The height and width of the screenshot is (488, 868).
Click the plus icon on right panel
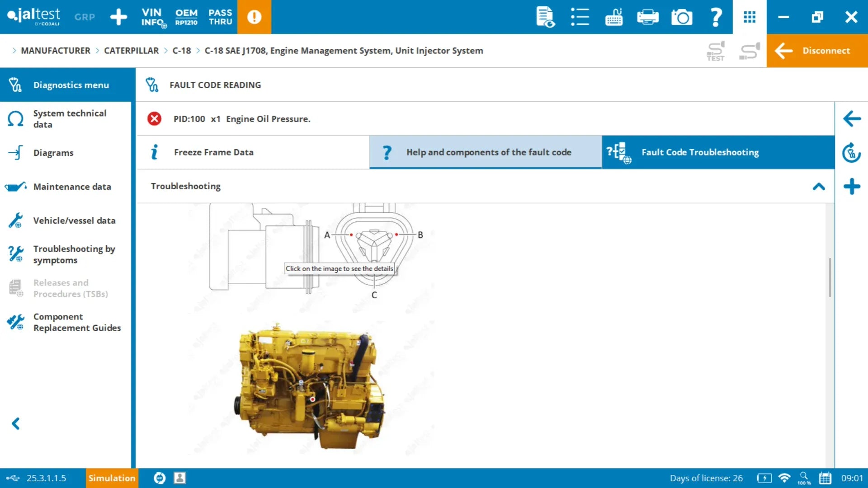point(852,187)
